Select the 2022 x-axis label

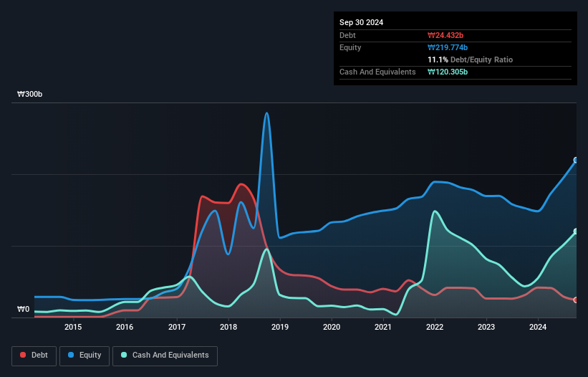435,327
